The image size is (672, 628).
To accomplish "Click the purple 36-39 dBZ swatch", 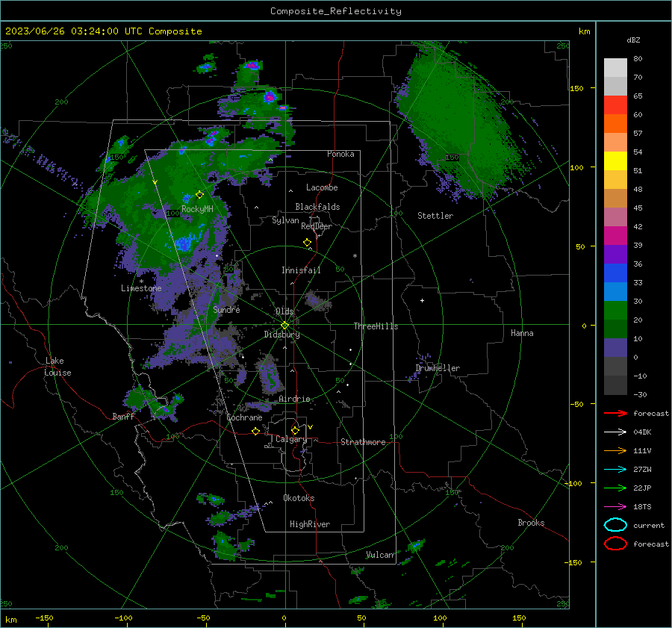I will point(615,255).
